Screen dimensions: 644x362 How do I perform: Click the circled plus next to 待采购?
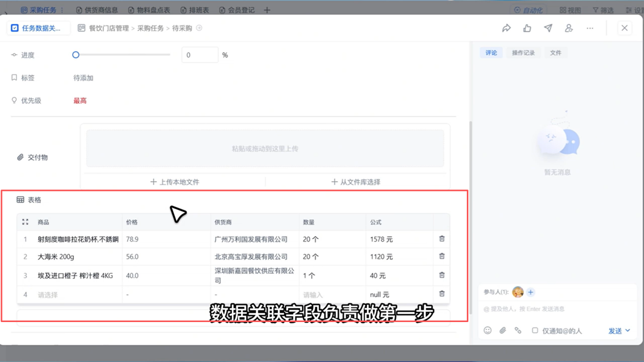click(199, 28)
